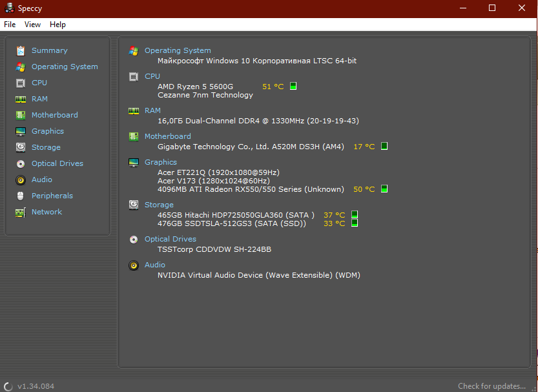The height and width of the screenshot is (392, 538).
Task: Click the SSDTSLA-512GS3 drive line
Action: click(x=232, y=223)
